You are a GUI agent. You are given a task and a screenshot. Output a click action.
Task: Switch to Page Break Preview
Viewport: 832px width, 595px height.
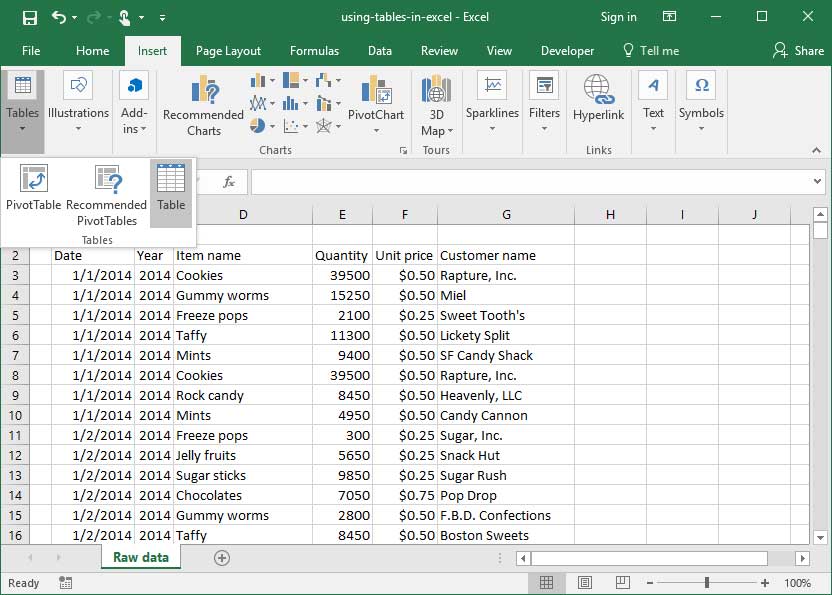coord(622,583)
